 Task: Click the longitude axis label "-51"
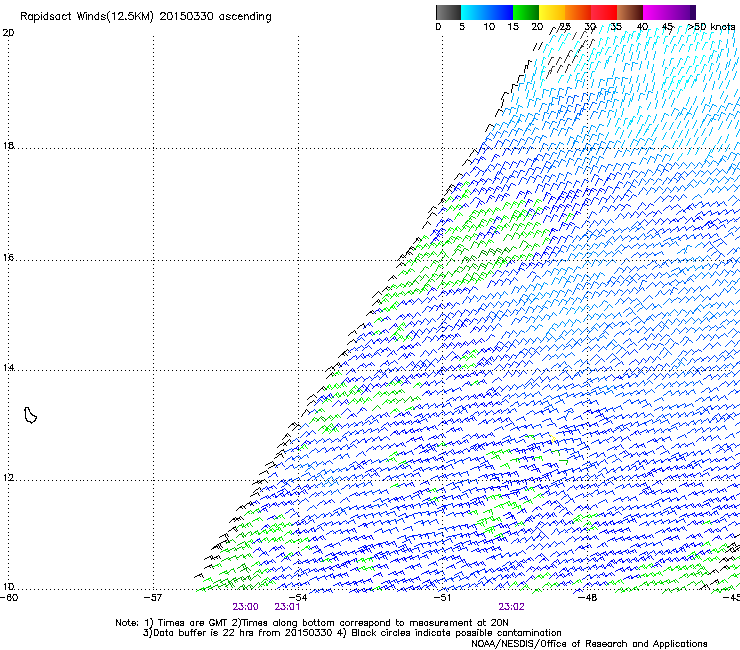click(442, 597)
